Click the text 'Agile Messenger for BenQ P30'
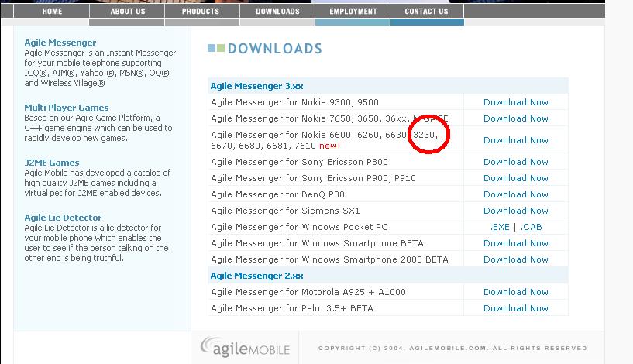The image size is (633, 364). click(x=277, y=194)
